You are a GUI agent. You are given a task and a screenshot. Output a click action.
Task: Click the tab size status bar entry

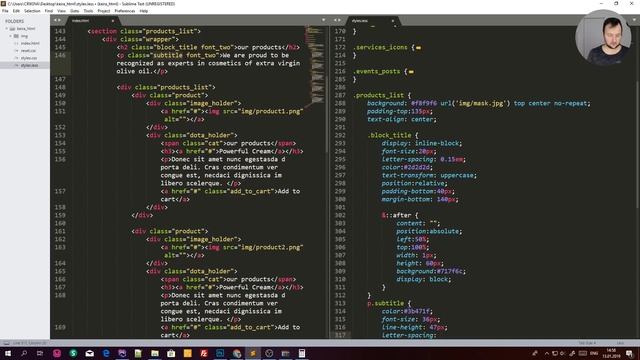587,343
